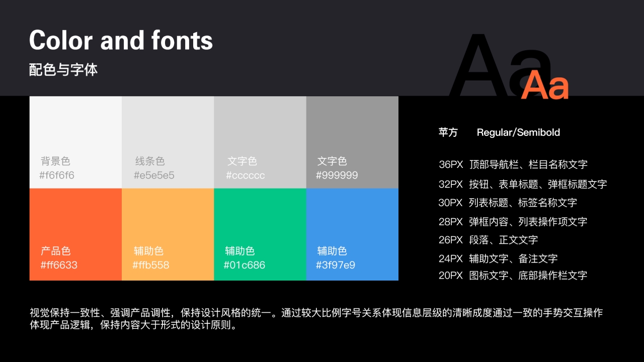Screen dimensions: 644x362
Task: Click the yellow #ffb558 auxiliary swatch
Action: [x=168, y=234]
